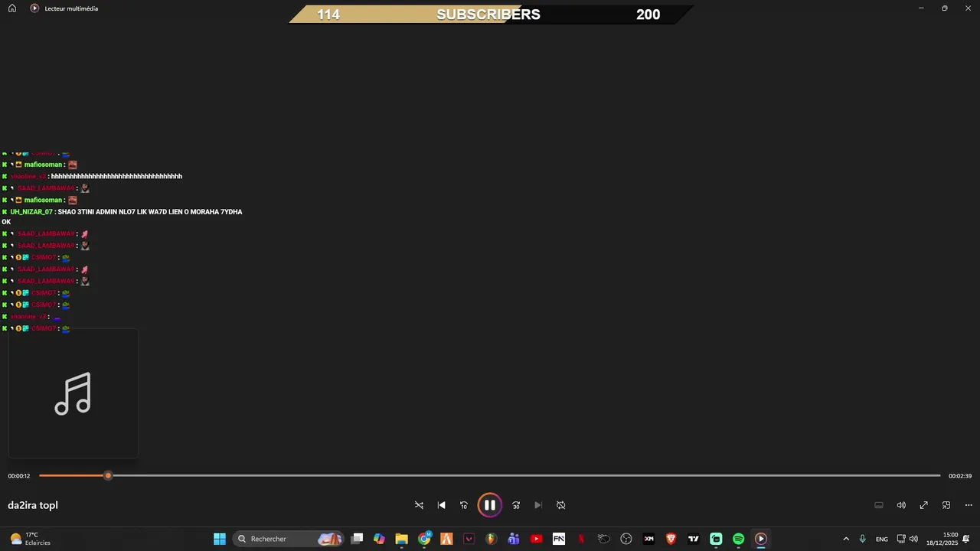The height and width of the screenshot is (551, 980).
Task: Go to the media player home icon
Action: [x=12, y=8]
